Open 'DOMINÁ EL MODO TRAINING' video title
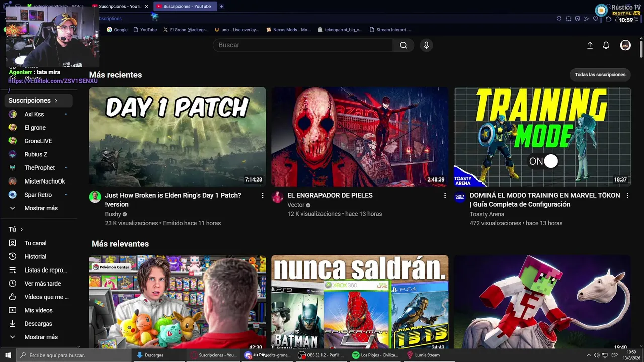The width and height of the screenshot is (644, 362). pyautogui.click(x=545, y=200)
